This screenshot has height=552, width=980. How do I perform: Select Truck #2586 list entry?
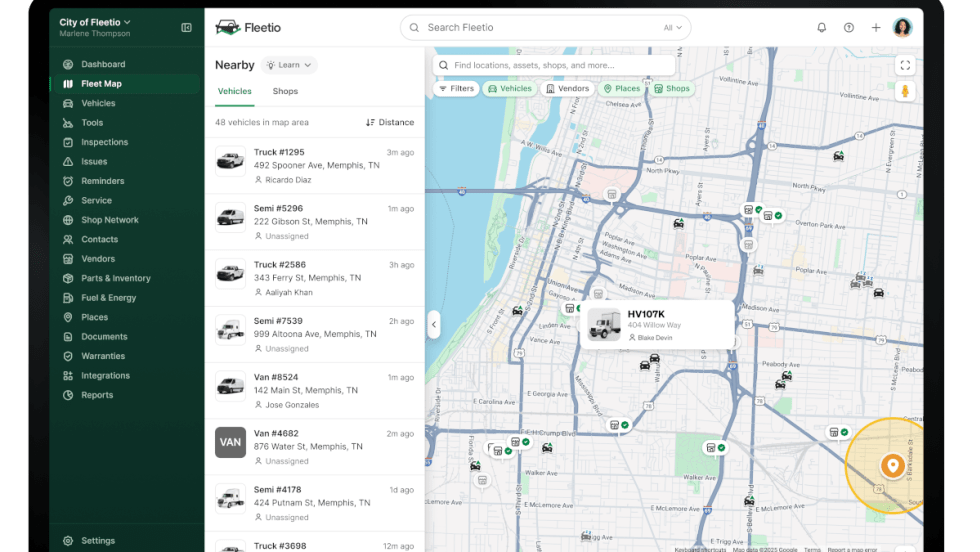click(314, 278)
